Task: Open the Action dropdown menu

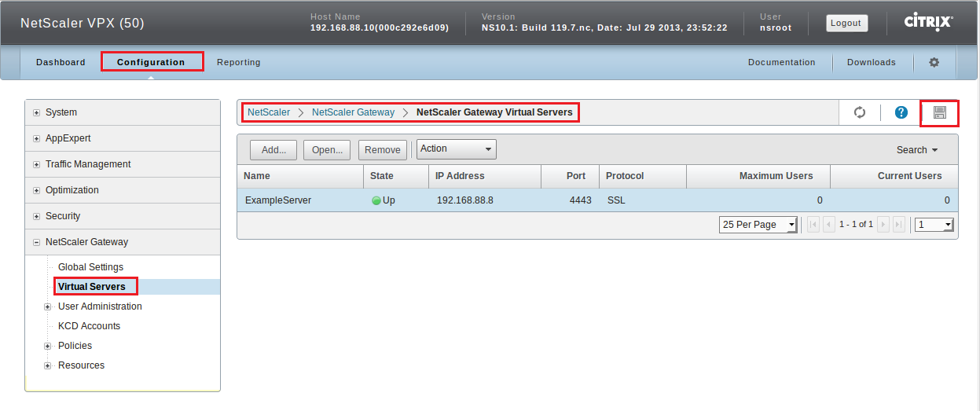Action: point(457,149)
